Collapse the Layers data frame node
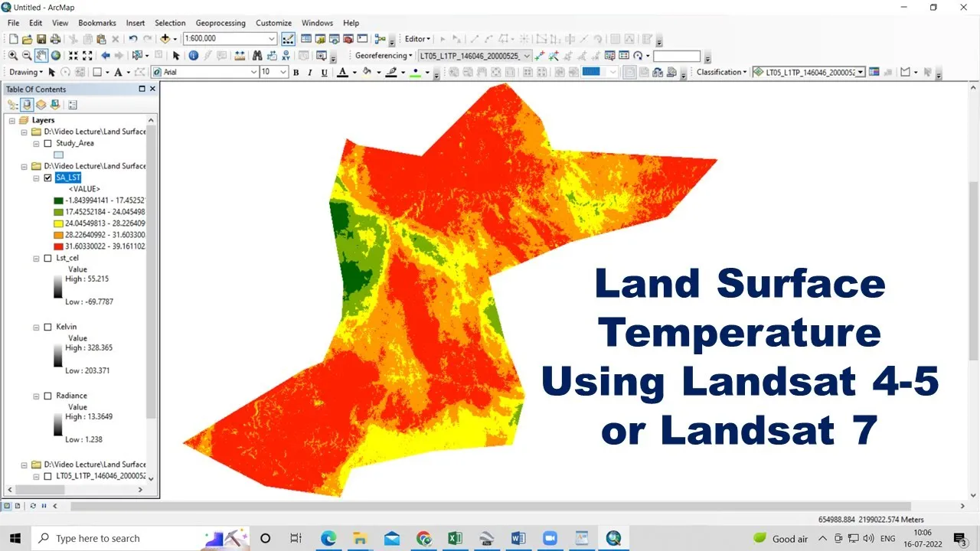 [12, 120]
